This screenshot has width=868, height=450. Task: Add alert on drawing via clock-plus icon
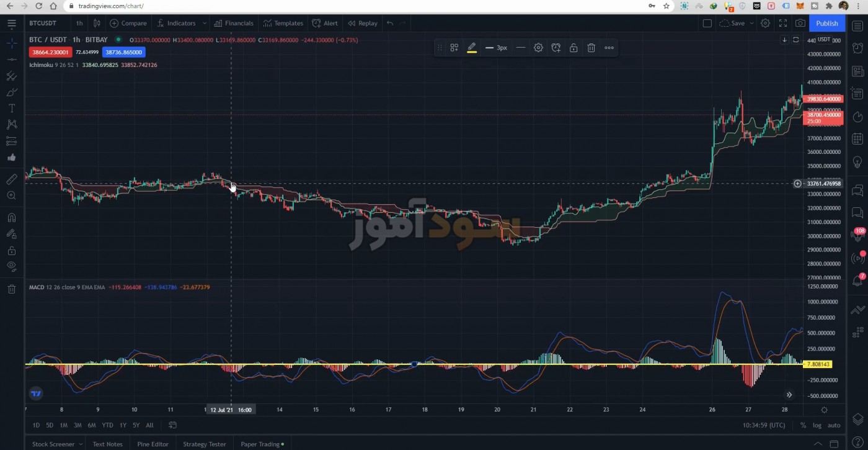coord(556,47)
